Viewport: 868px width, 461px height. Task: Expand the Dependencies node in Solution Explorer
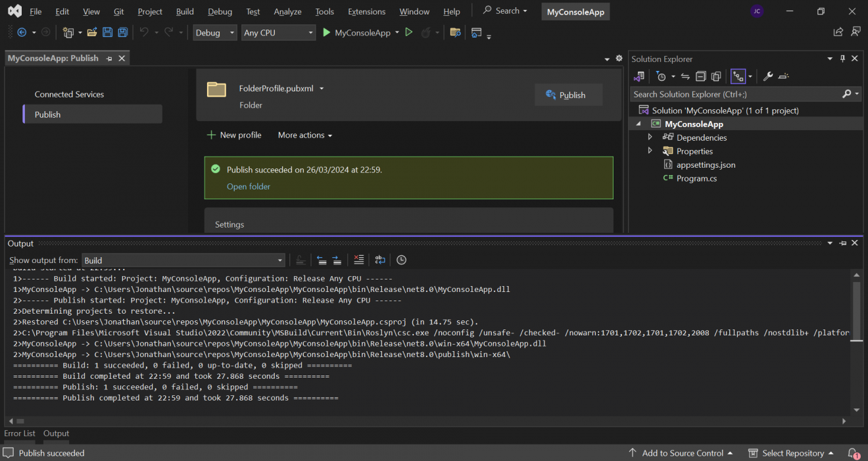click(650, 137)
